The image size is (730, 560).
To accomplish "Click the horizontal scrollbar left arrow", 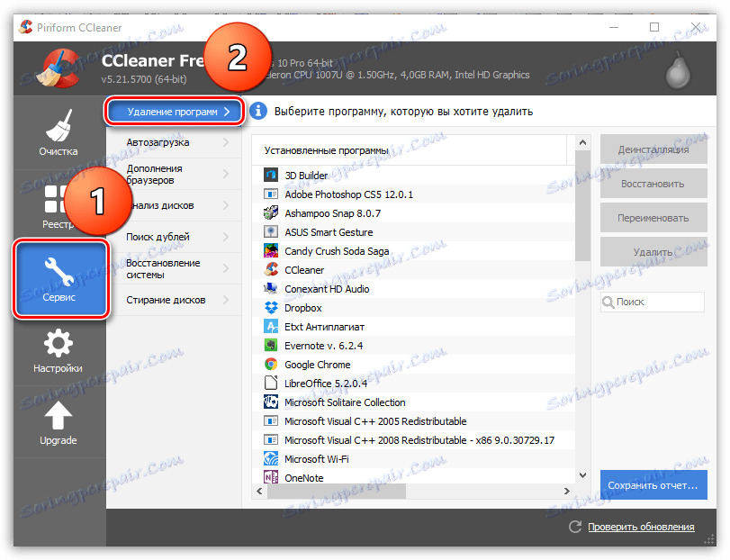I will (x=259, y=491).
